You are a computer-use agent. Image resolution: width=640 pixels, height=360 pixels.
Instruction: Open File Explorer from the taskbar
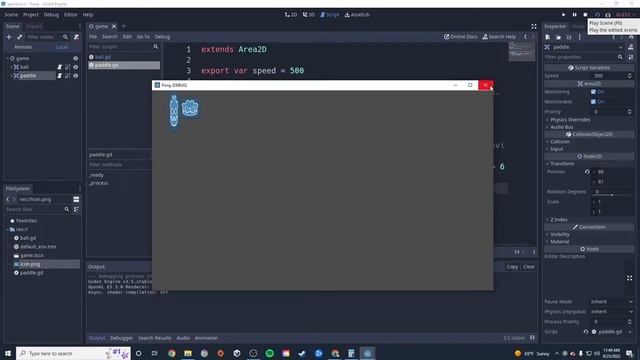coord(188,353)
